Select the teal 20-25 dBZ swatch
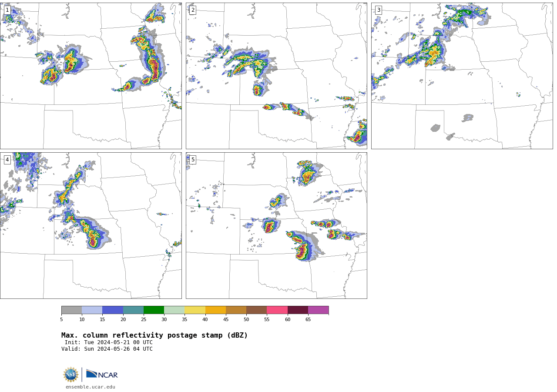Viewport: 557px width, 392px height. pos(133,310)
